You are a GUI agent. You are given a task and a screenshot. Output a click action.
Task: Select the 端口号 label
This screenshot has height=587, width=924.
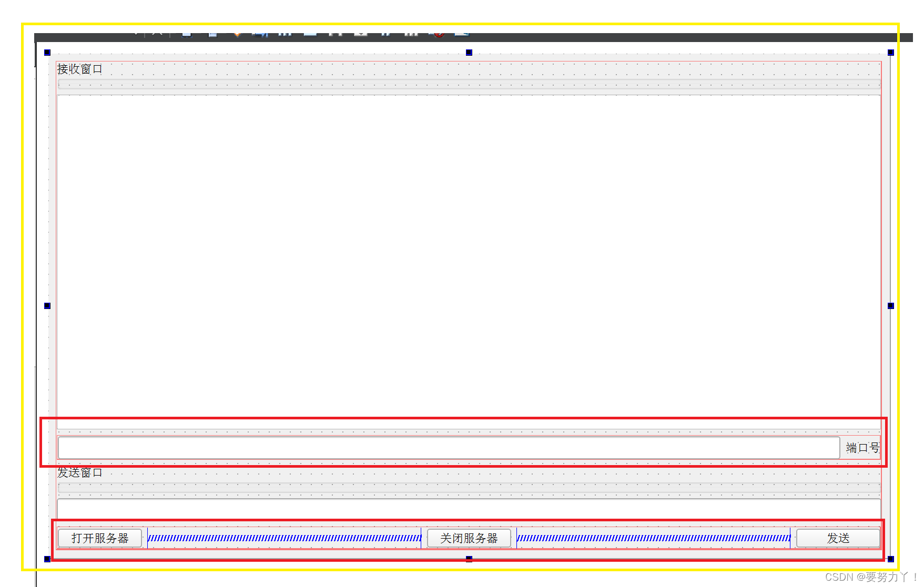862,448
